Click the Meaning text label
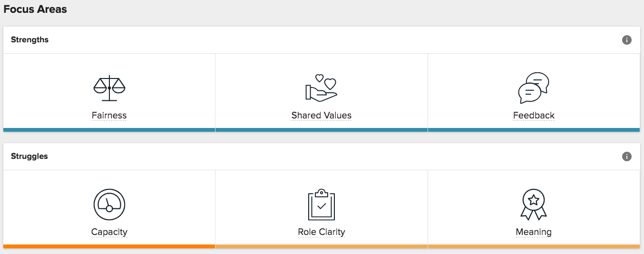Image resolution: width=644 pixels, height=254 pixels. [534, 232]
